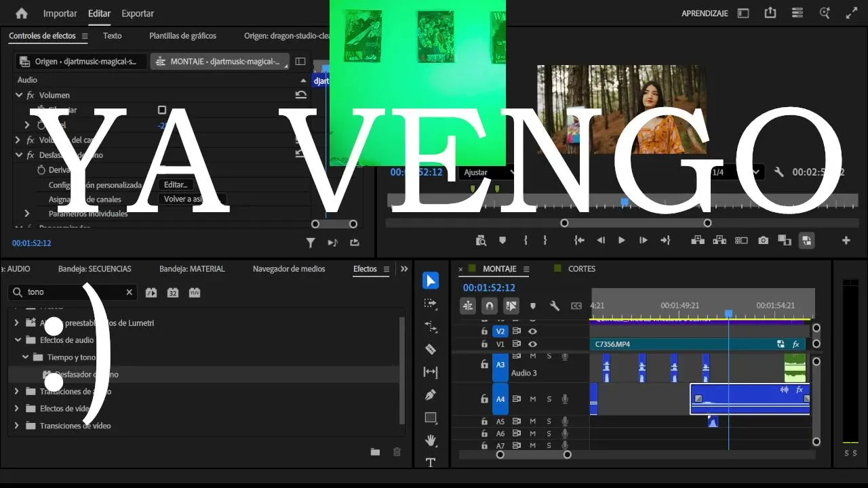
Task: Switch to Exportar tab
Action: [x=138, y=13]
